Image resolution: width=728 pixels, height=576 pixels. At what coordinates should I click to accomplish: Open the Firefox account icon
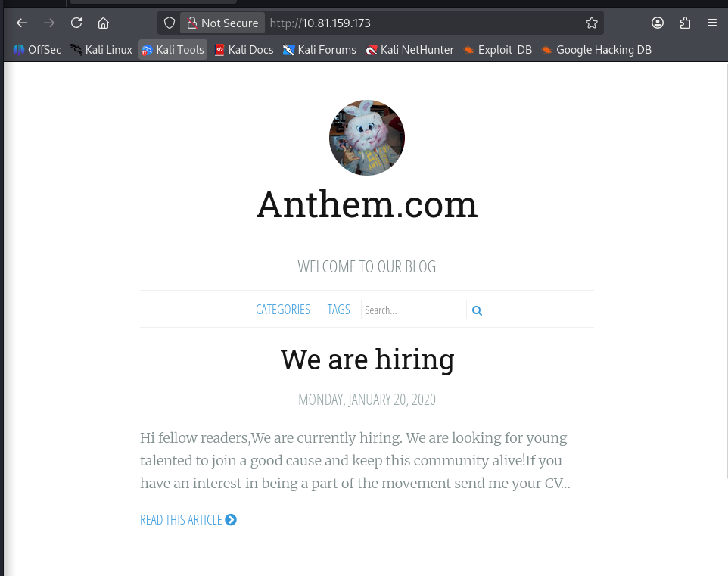coord(658,23)
